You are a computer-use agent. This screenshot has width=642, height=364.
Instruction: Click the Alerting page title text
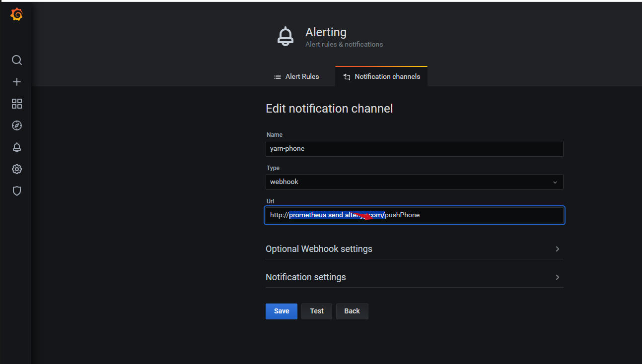(326, 32)
